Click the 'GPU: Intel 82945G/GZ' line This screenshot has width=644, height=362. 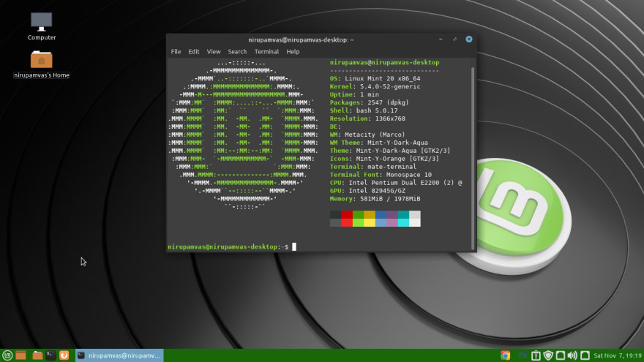pyautogui.click(x=367, y=190)
